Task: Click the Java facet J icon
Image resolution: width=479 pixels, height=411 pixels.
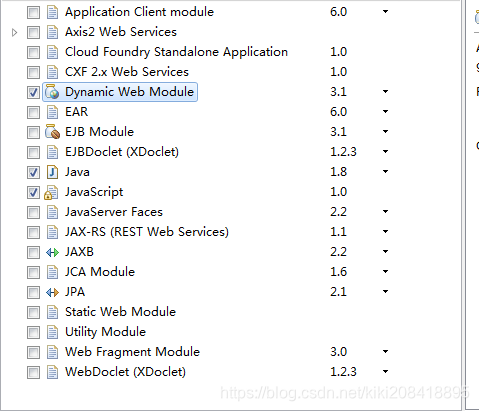Action: click(52, 172)
